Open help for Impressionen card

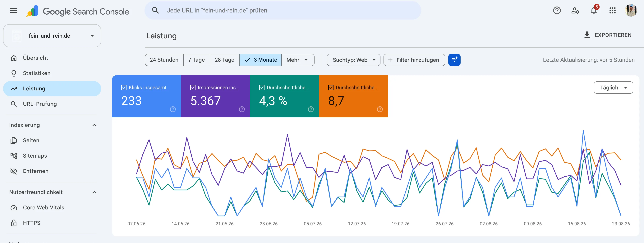[x=242, y=109]
